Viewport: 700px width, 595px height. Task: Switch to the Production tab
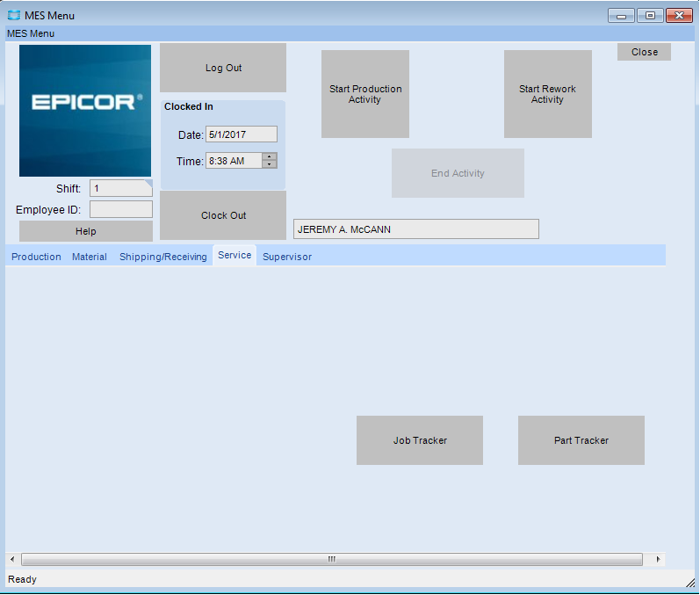tap(36, 257)
